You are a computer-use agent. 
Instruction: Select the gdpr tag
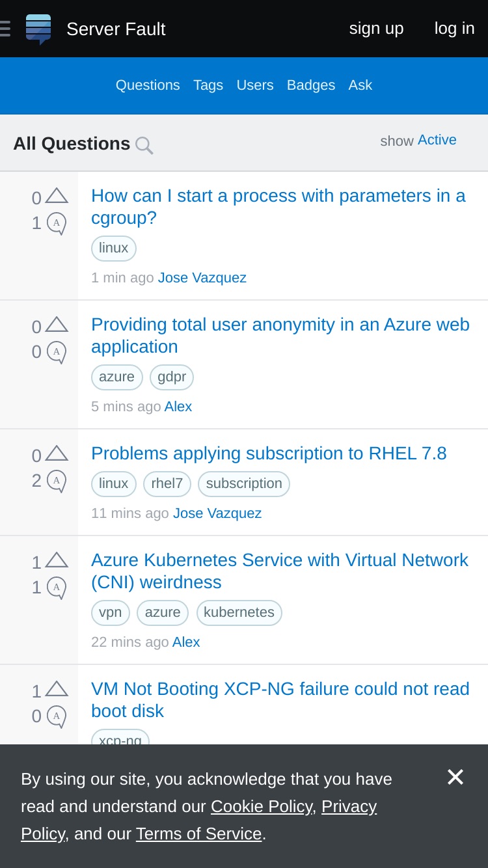click(x=172, y=377)
